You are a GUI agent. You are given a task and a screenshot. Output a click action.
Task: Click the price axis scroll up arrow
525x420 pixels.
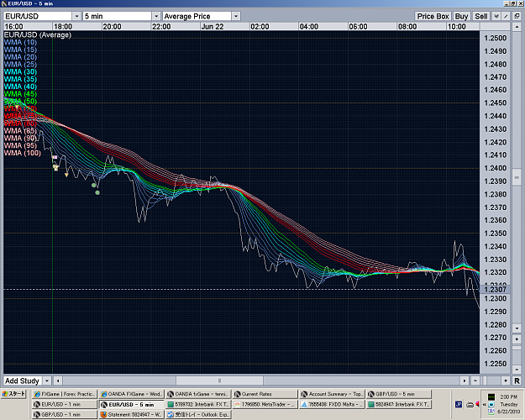pos(517,26)
